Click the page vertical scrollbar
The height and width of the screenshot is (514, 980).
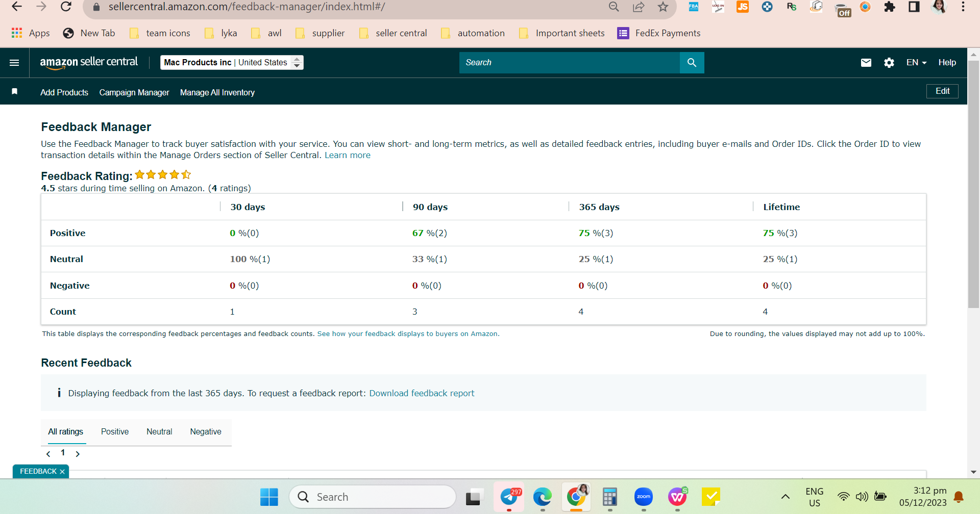[973, 185]
